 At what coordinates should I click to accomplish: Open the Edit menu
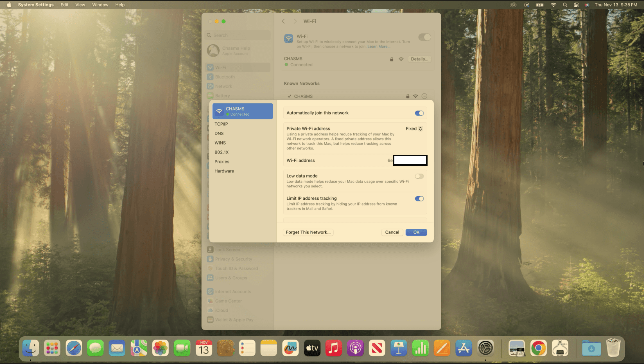coord(64,5)
